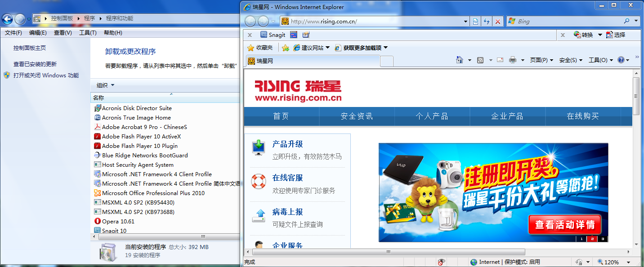Expand the command bar overflow chevron
Screen dimensions: 644x267
637,58
